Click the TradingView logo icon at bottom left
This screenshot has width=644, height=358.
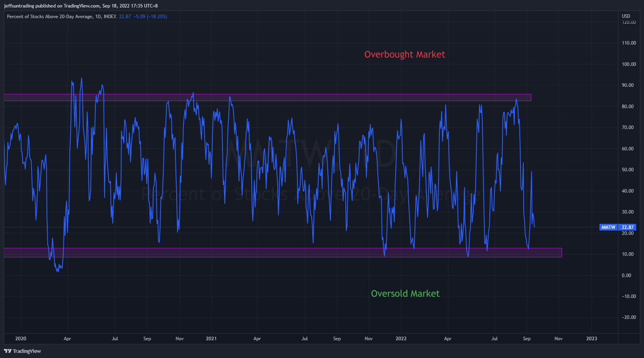(7, 351)
